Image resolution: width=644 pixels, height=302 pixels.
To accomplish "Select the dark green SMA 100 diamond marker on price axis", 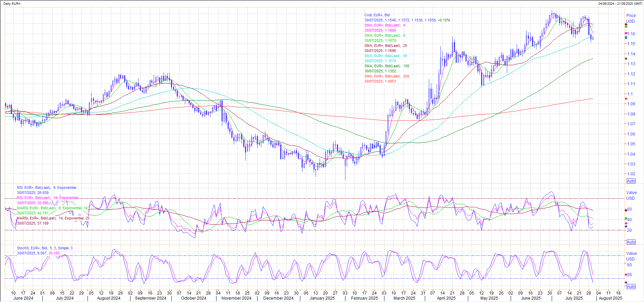I will 626,58.
